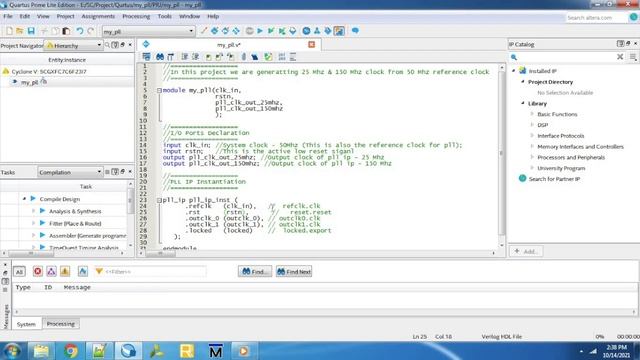
Task: Collapse the Compile Design task
Action: point(24,199)
